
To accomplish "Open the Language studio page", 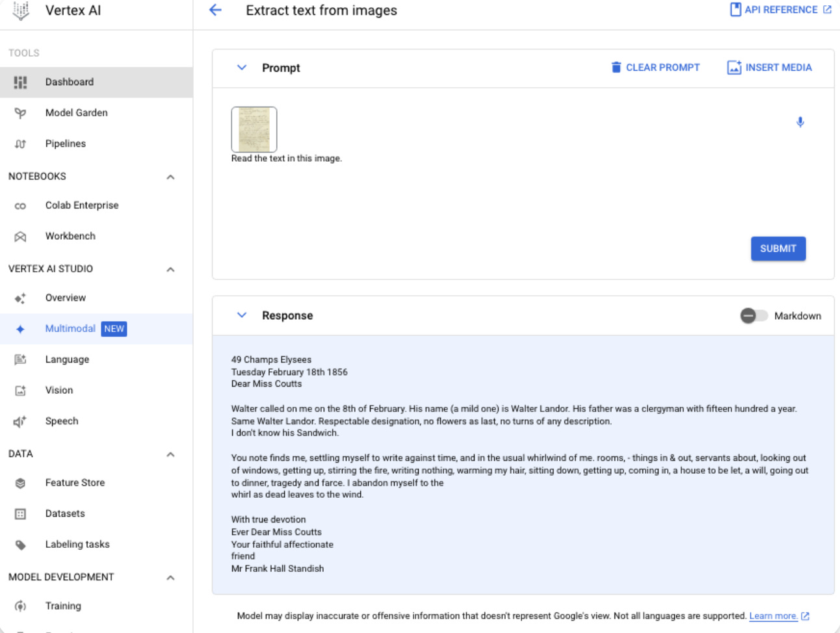I will [x=96, y=359].
